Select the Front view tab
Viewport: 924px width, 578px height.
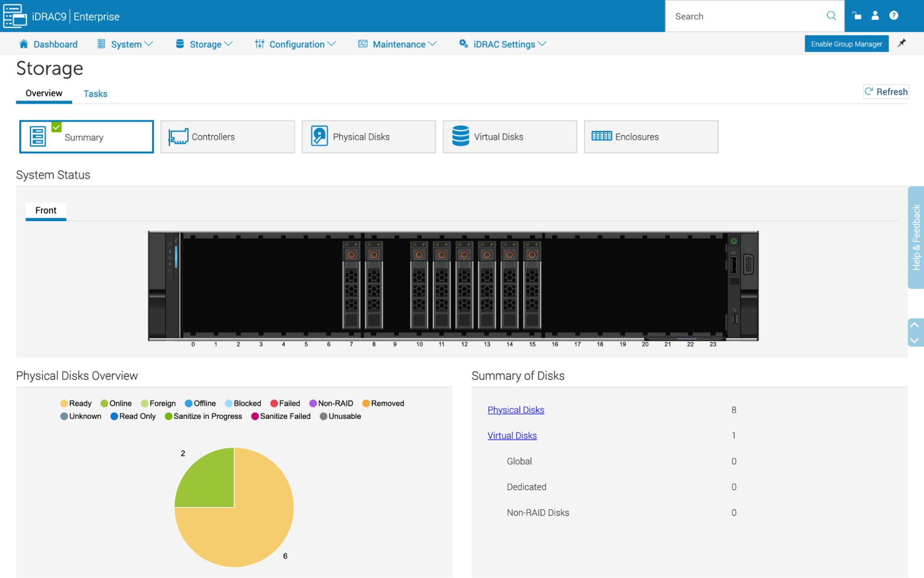[46, 210]
